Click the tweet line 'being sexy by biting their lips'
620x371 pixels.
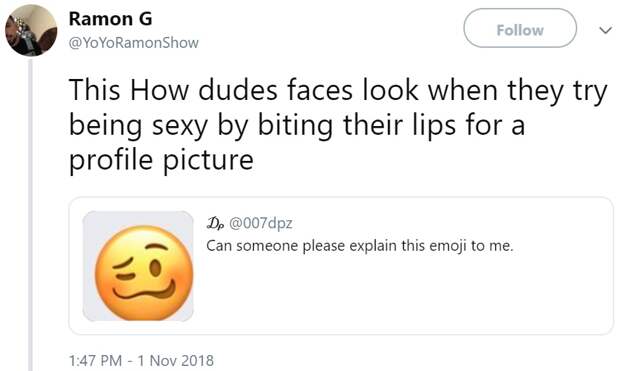tap(297, 126)
